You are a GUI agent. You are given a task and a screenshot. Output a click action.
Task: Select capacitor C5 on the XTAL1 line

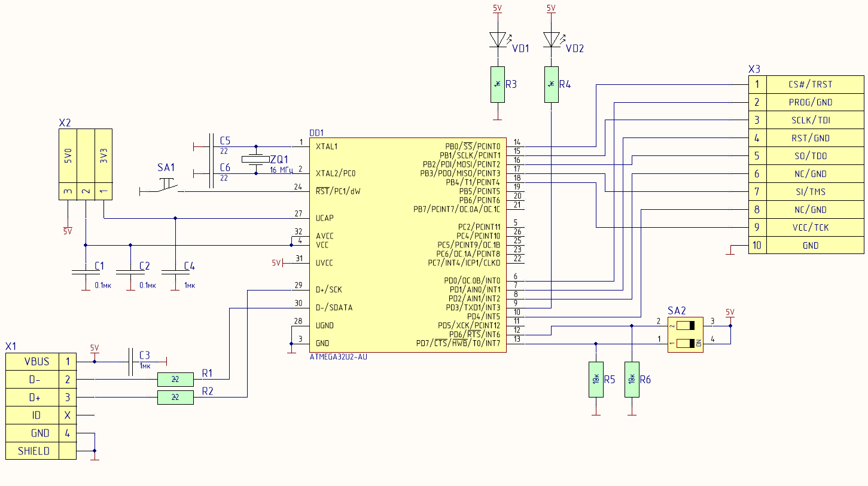coord(211,146)
